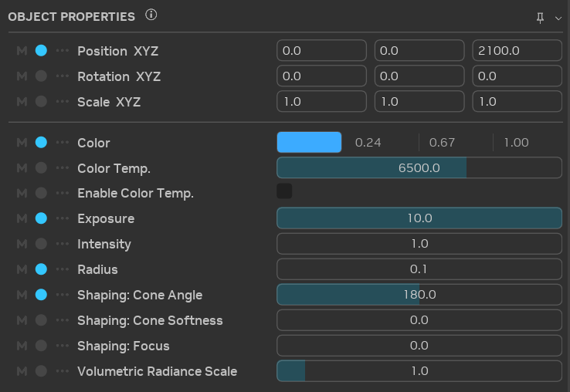Click the M icon on the Scale row

click(x=22, y=102)
